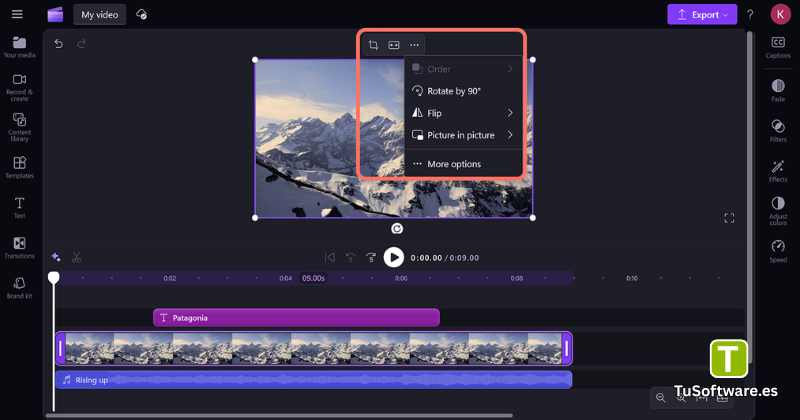This screenshot has width=800, height=420.
Task: Click the timeline playhead handle
Action: tap(54, 277)
